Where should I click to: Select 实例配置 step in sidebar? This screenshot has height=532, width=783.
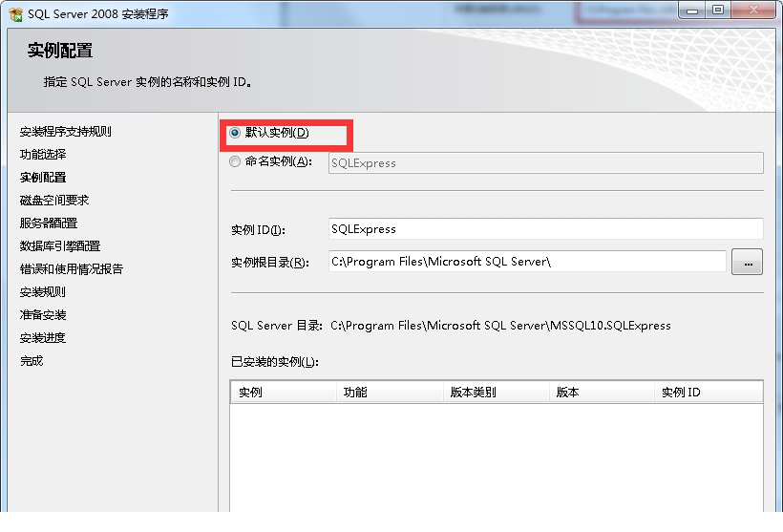[x=43, y=178]
